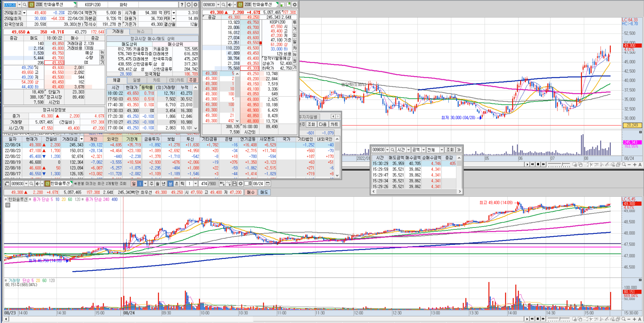The width and height of the screenshot is (644, 323).
Task: Stop the daily chart replay
Action: click(538, 164)
